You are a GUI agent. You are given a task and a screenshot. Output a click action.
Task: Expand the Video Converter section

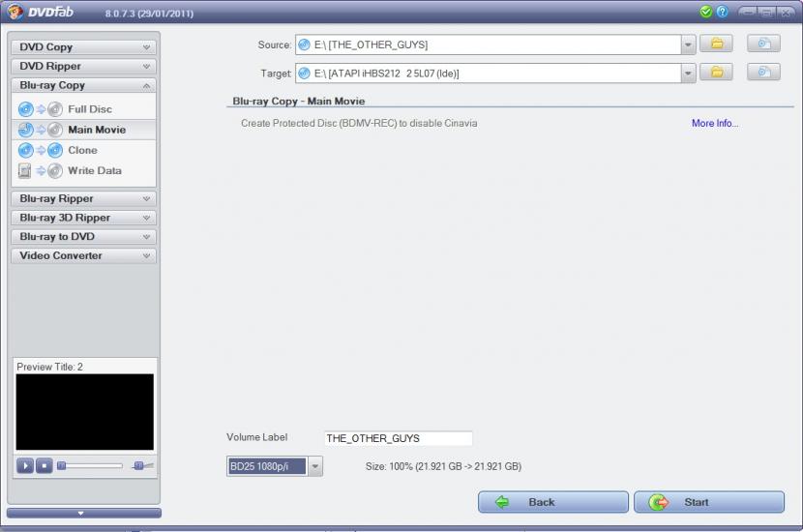coord(83,255)
